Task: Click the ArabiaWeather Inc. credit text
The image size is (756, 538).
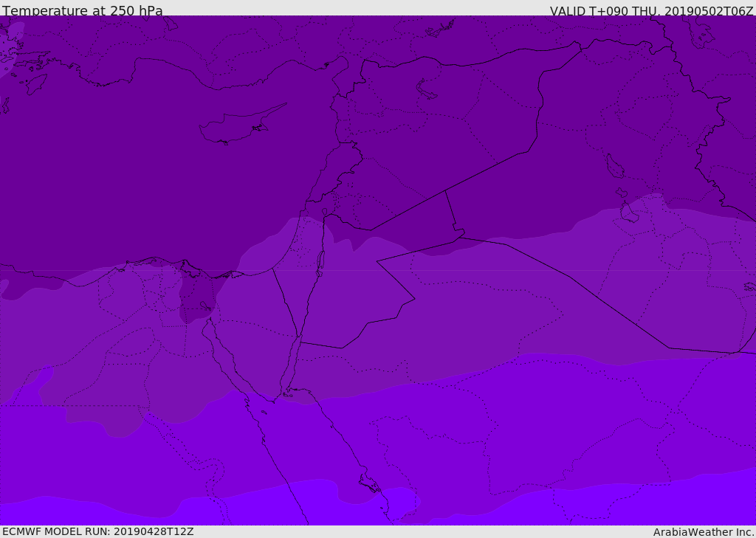Action: point(704,532)
